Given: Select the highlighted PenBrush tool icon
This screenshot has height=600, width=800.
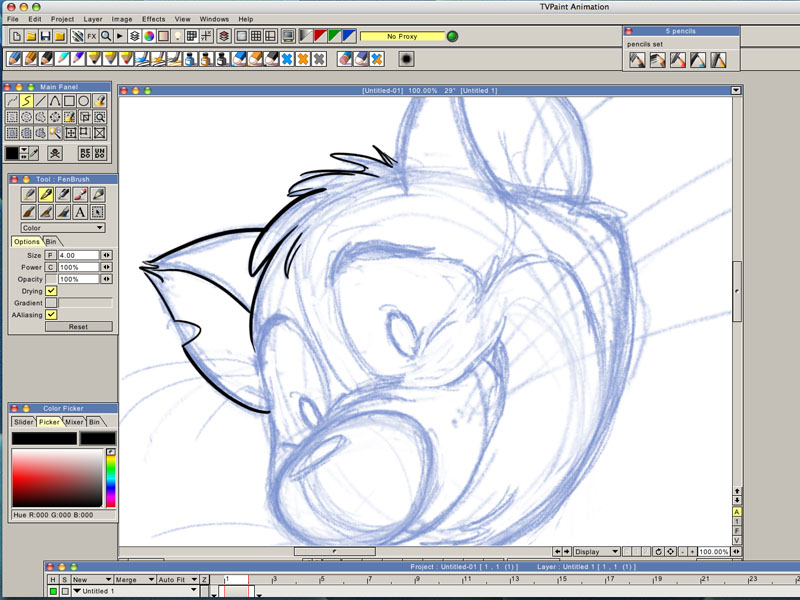Looking at the screenshot, I should pyautogui.click(x=46, y=194).
